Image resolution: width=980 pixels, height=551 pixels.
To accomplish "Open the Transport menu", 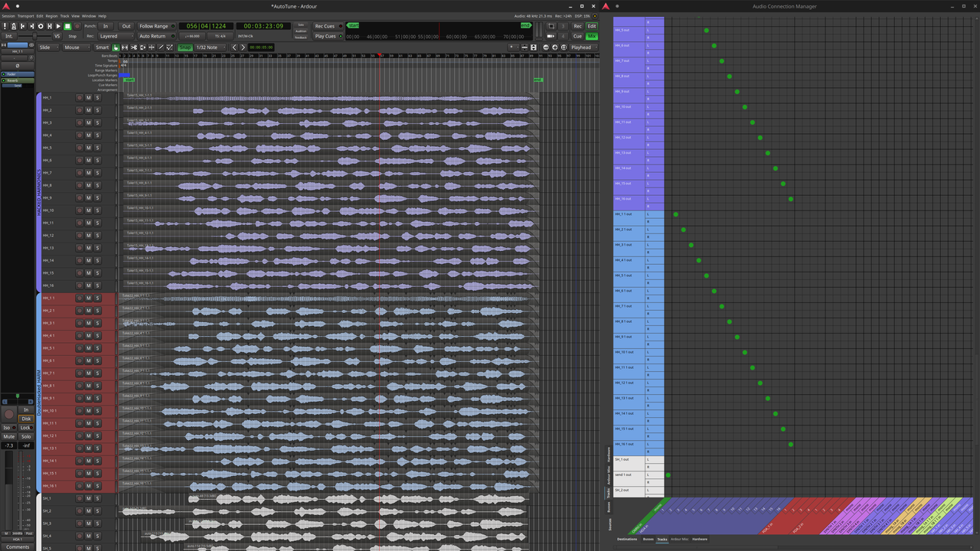I will pos(24,15).
